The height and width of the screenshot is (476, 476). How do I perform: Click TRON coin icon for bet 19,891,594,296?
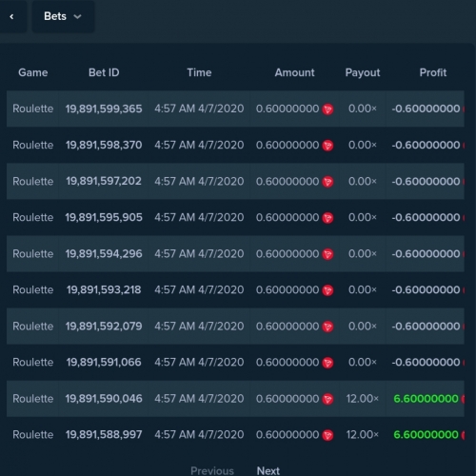pyautogui.click(x=327, y=254)
